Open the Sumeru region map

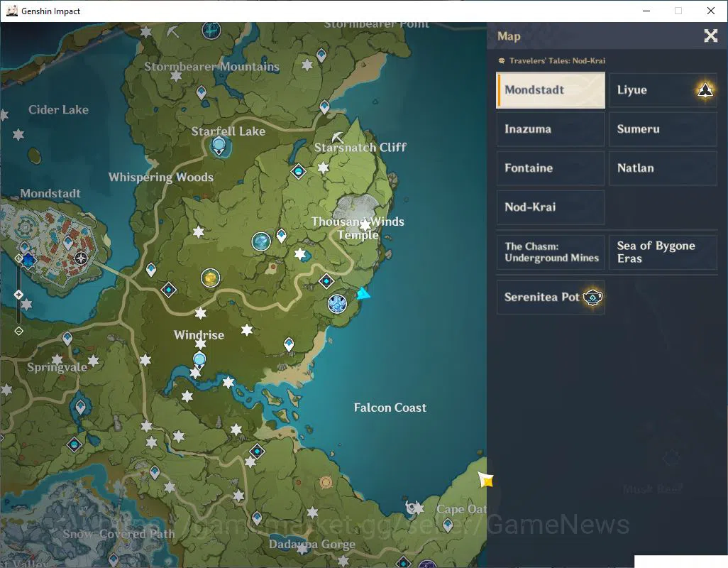pos(663,129)
